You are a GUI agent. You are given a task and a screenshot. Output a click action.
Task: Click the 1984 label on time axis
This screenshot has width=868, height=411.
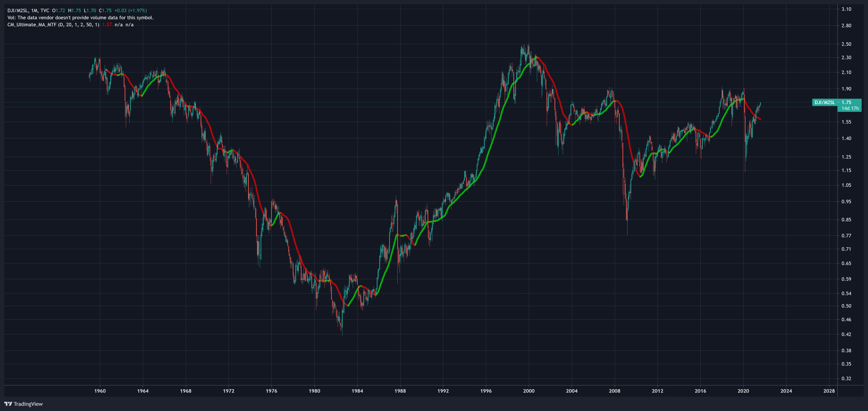tap(357, 391)
